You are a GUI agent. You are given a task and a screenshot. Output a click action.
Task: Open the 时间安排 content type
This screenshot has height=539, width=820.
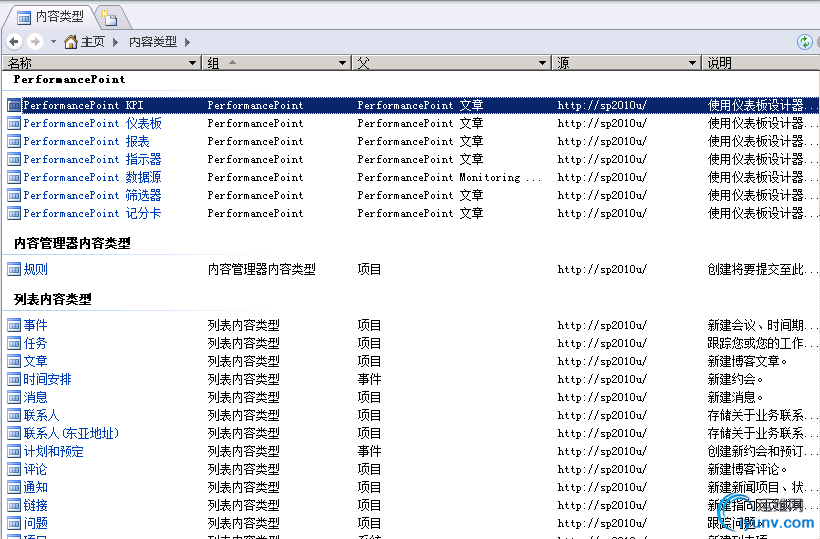point(48,380)
